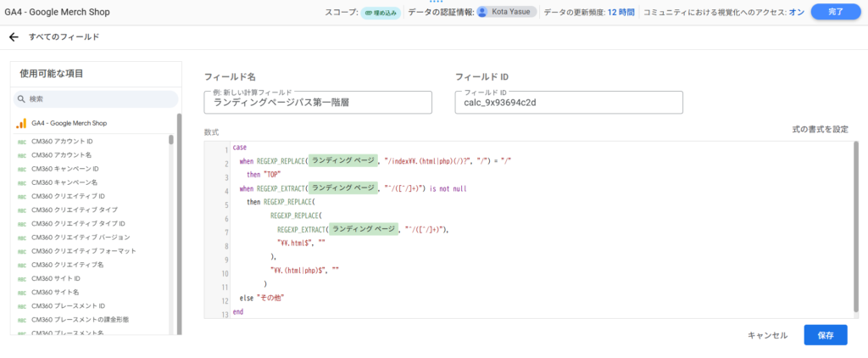Click the フィールド名 text input
The image size is (868, 358).
[x=318, y=102]
